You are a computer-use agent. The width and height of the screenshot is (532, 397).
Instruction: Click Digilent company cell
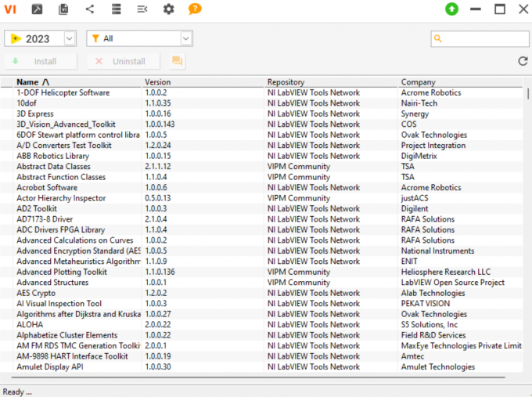click(x=415, y=208)
